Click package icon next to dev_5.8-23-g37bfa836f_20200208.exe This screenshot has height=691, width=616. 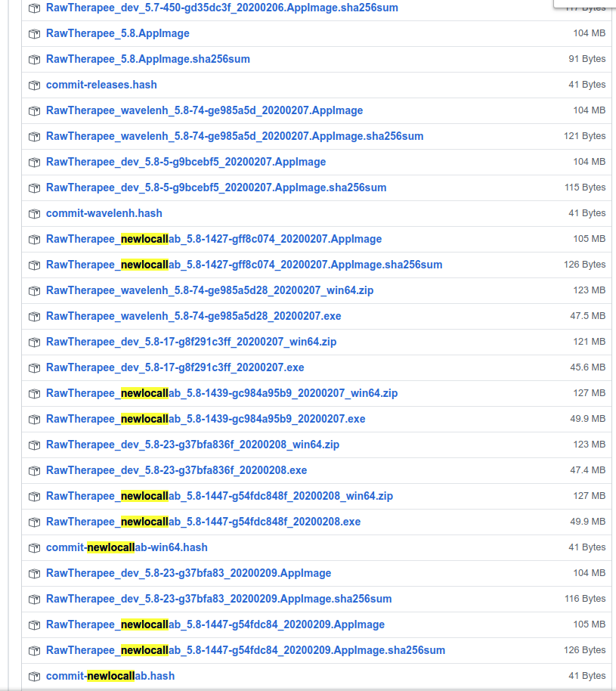[x=34, y=471]
